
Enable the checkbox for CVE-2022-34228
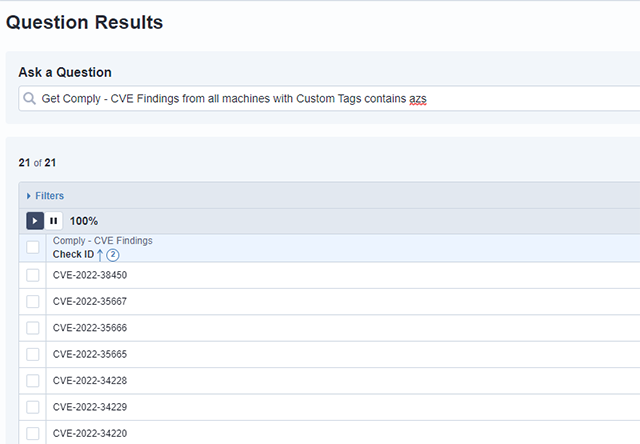click(33, 381)
